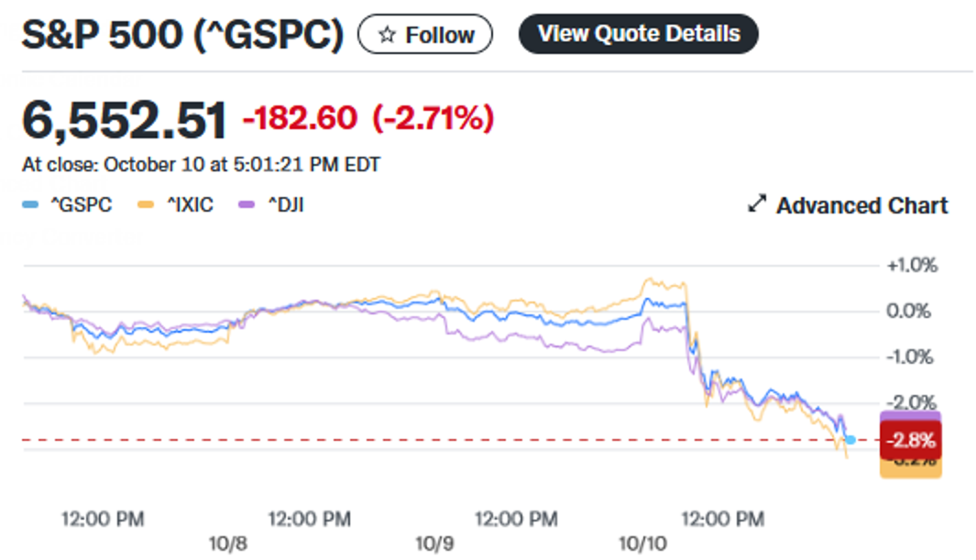The height and width of the screenshot is (560, 976).
Task: Click the 6,552.51 price value
Action: [x=124, y=122]
